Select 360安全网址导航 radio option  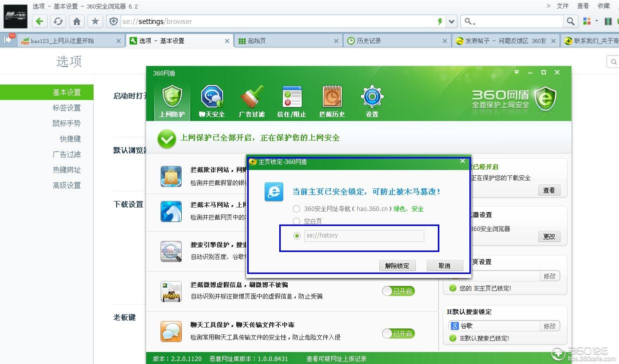click(297, 209)
